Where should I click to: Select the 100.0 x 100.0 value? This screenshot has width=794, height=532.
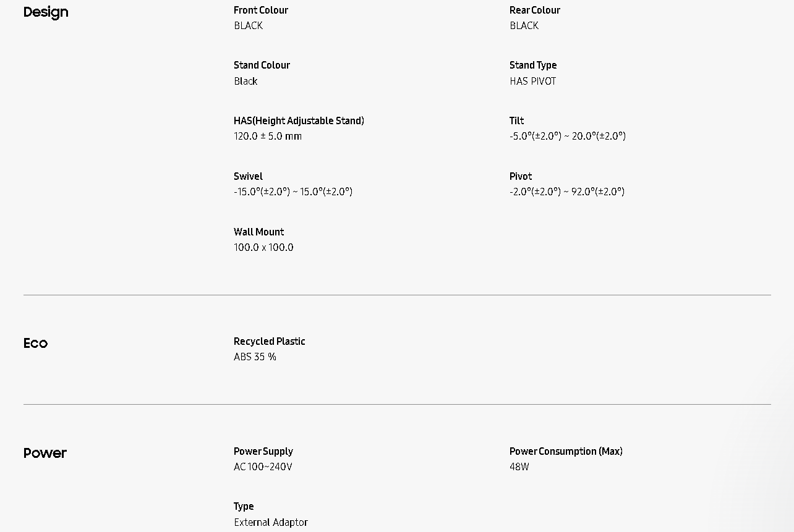click(x=263, y=247)
